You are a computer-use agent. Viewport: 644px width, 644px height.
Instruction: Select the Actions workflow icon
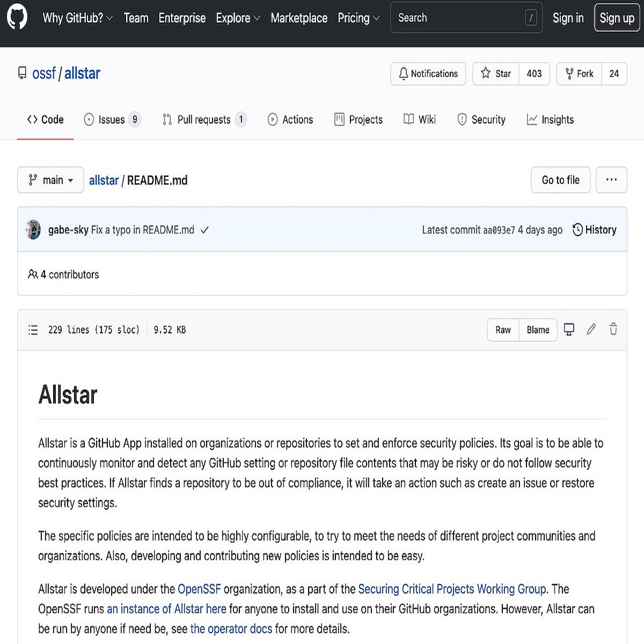click(x=274, y=119)
